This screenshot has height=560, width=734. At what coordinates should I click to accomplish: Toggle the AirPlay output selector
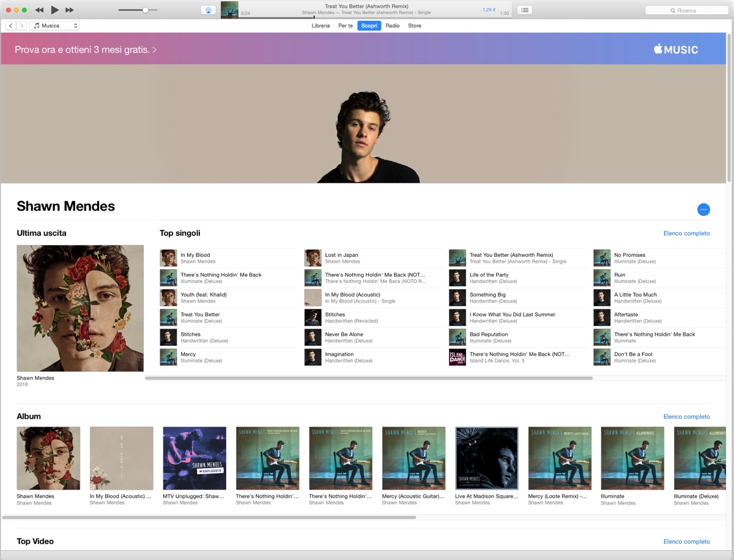point(208,10)
